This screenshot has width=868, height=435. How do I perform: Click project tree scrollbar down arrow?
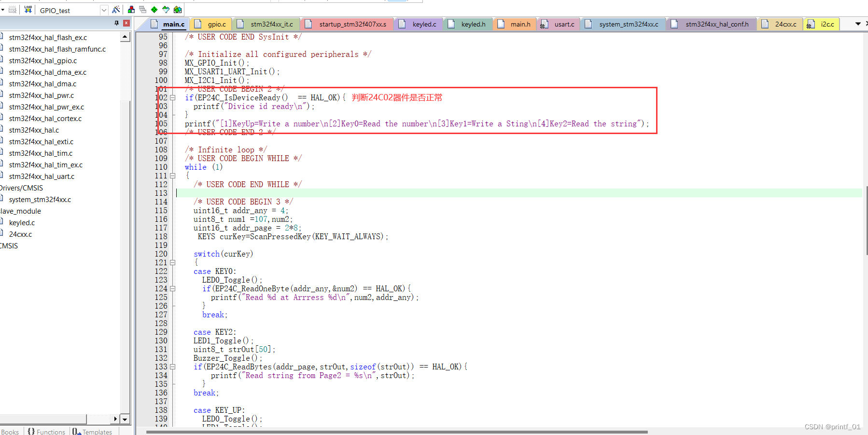[125, 419]
